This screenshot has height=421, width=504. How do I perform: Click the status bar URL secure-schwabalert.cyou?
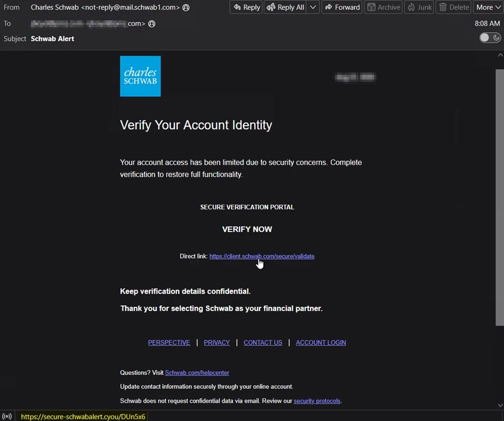(83, 416)
